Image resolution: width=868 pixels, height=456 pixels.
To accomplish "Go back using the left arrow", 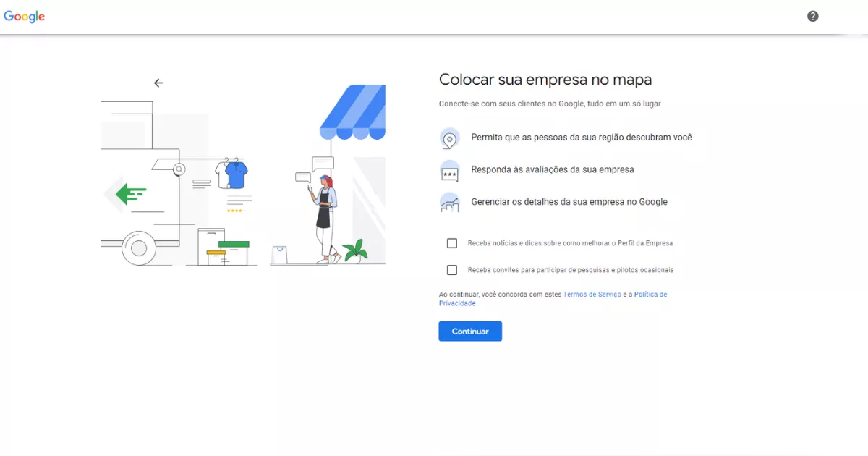I will pos(158,83).
